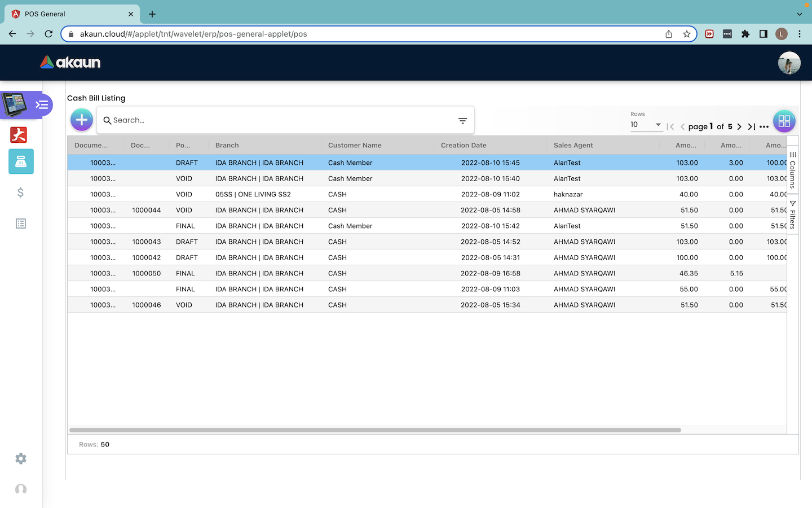Open the Filters side panel tab

pyautogui.click(x=792, y=214)
